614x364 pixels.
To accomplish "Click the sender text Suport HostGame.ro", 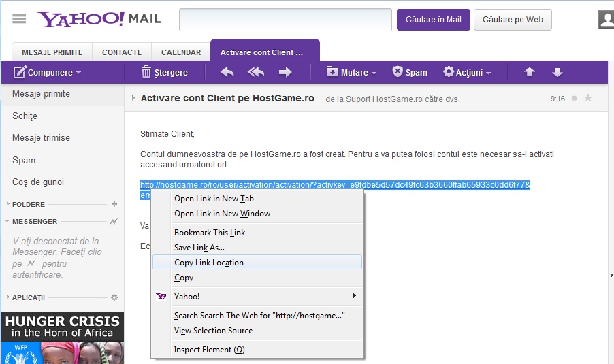I will [x=384, y=99].
